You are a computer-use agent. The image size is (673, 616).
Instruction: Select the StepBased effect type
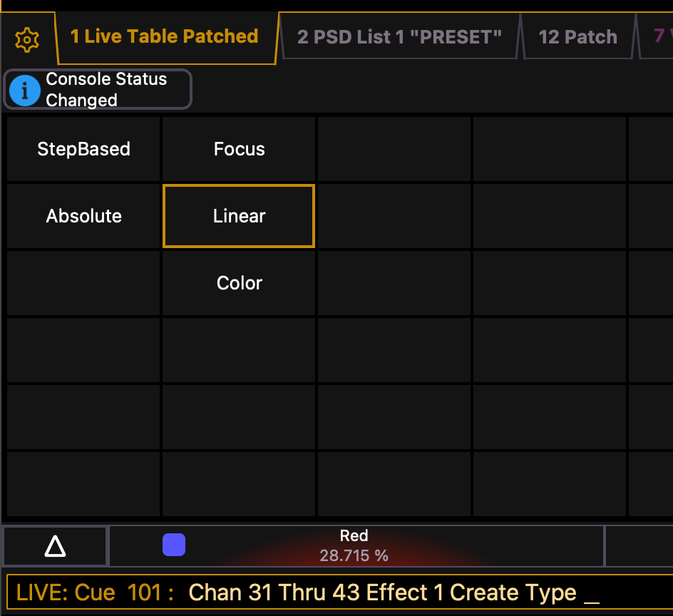tap(84, 149)
